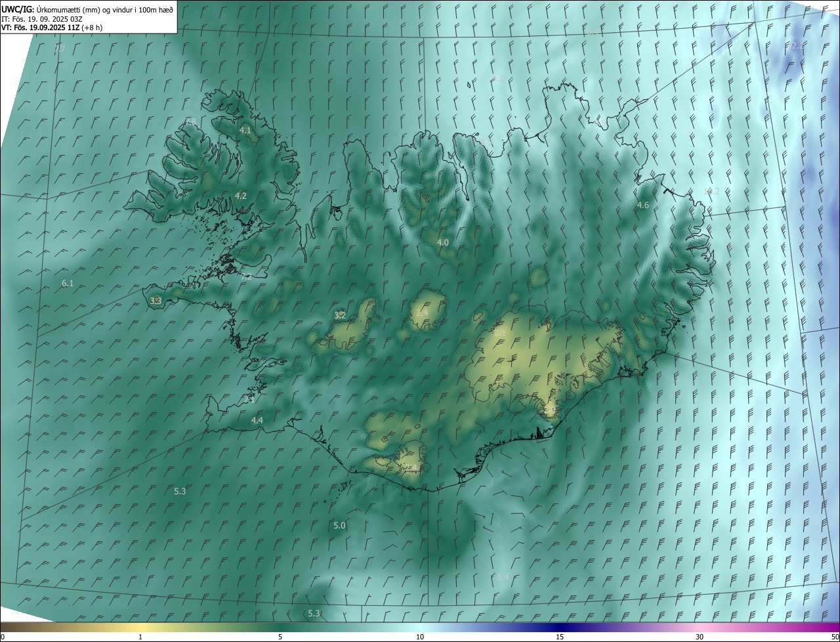Click the 3.3 value label on the map

(156, 301)
